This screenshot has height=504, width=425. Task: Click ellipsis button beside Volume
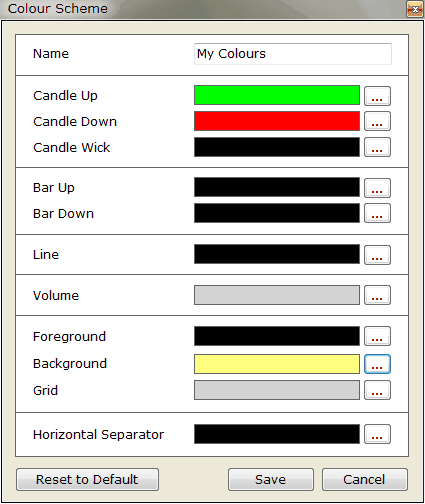[377, 295]
